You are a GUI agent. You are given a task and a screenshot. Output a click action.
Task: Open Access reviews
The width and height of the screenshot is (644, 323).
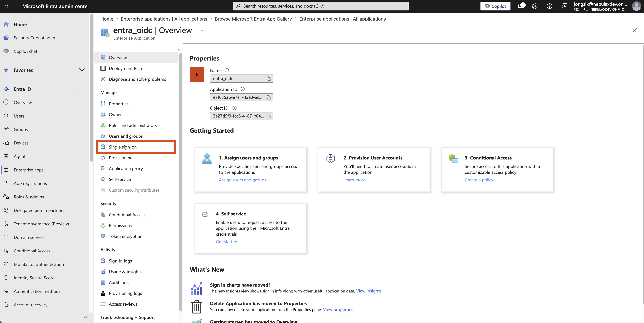tap(123, 304)
